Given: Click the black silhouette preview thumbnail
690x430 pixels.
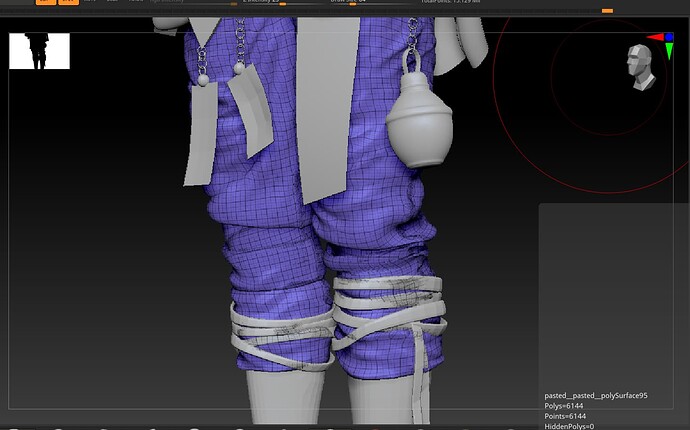Looking at the screenshot, I should 39,51.
